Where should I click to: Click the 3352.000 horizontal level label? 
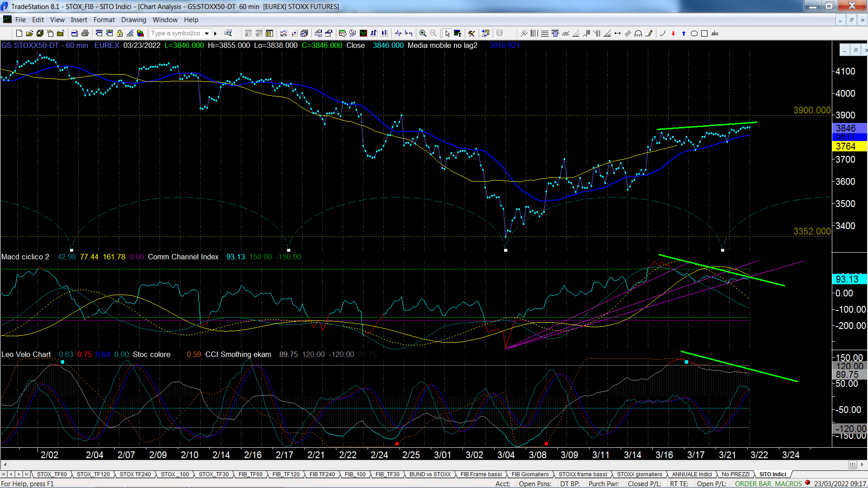812,231
